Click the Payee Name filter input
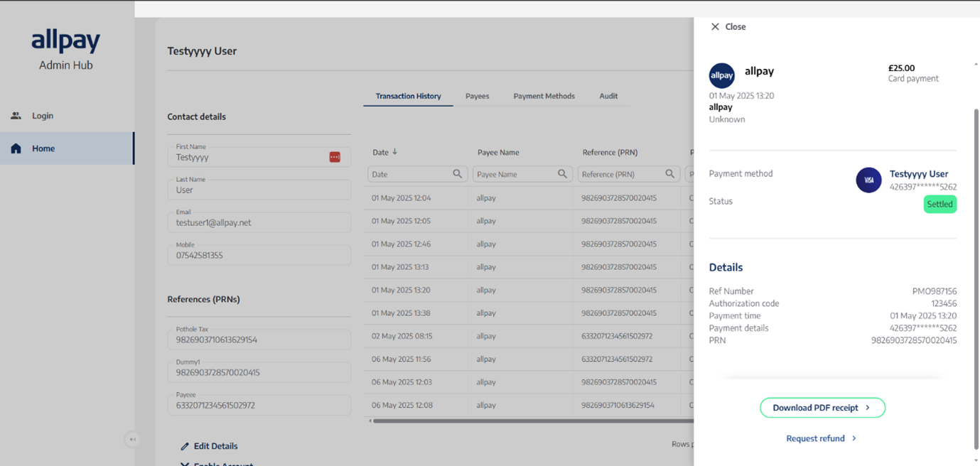The image size is (980, 466). 522,174
